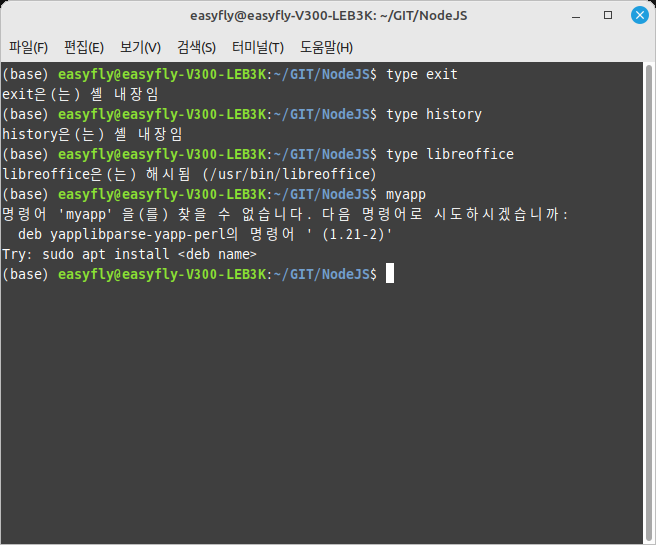Click the 'history은(는) 셸 내장임' output line
This screenshot has height=545, width=656.
click(x=92, y=135)
